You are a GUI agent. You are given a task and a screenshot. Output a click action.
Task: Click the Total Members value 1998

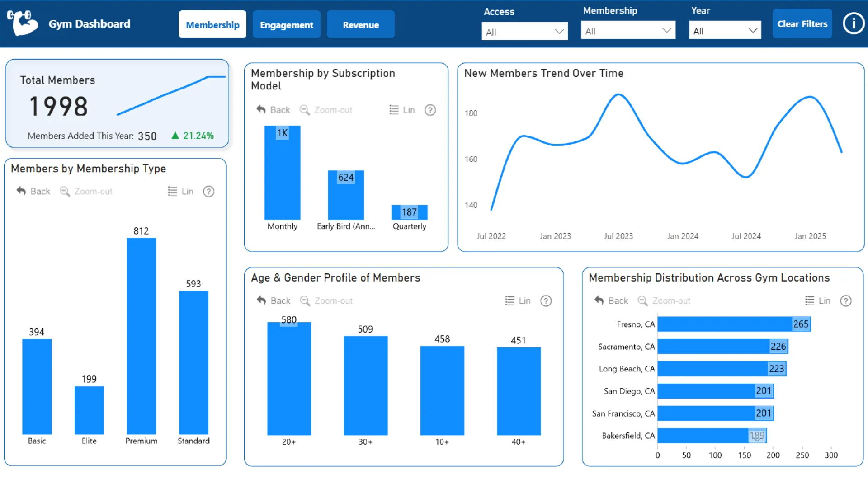pyautogui.click(x=58, y=107)
